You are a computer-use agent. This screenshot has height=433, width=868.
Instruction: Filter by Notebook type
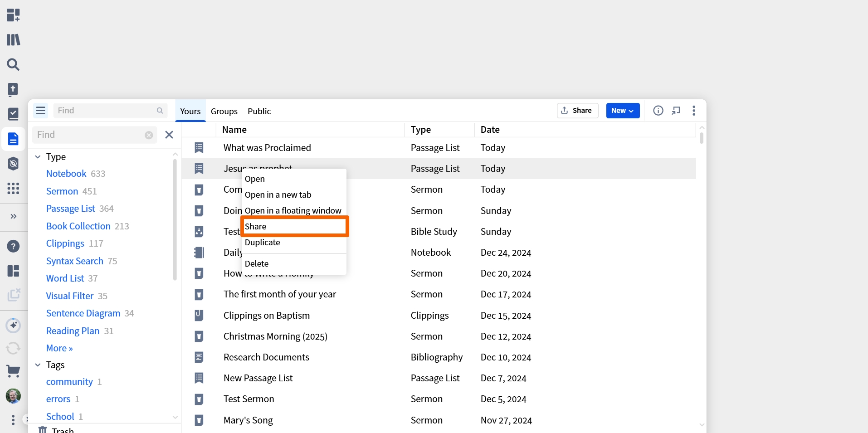coord(66,174)
